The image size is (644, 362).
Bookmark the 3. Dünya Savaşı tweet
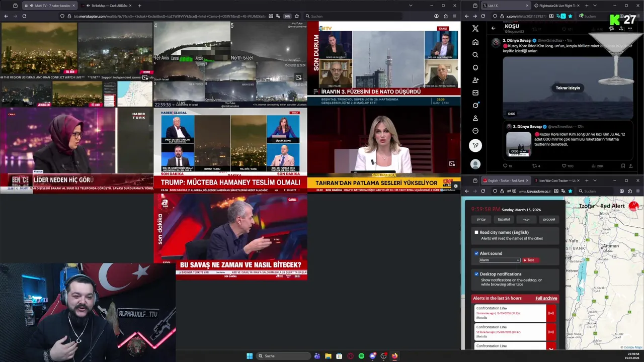[x=623, y=166]
